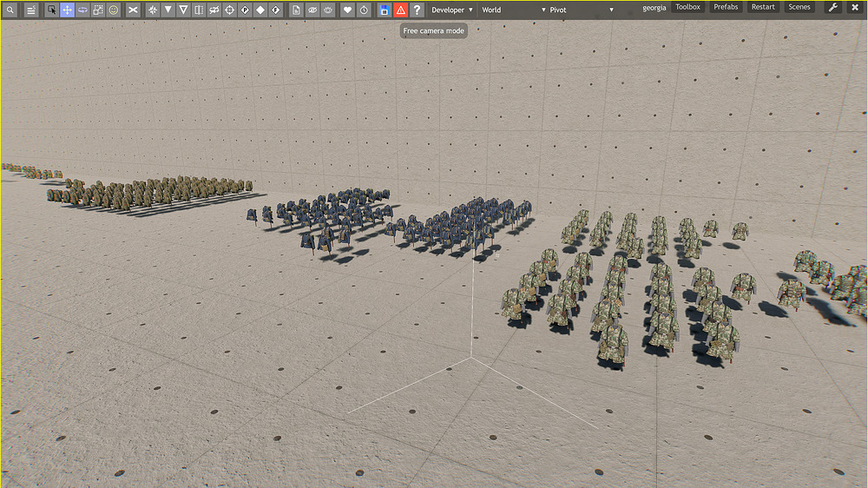Close the editor with X button
Image resolution: width=868 pixels, height=488 pixels.
pos(855,8)
